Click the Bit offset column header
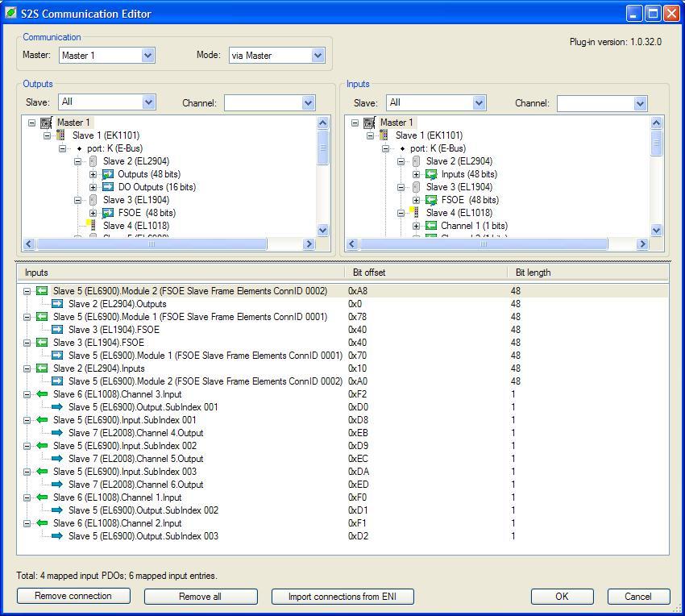Viewport: 685px width, 616px height. 426,273
